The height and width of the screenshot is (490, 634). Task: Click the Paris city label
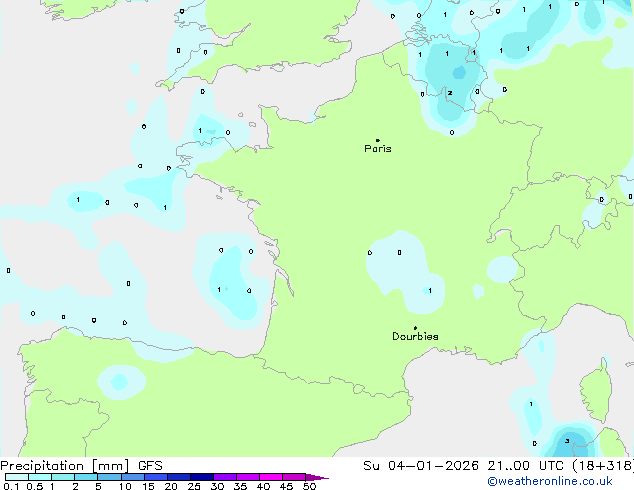(x=378, y=149)
